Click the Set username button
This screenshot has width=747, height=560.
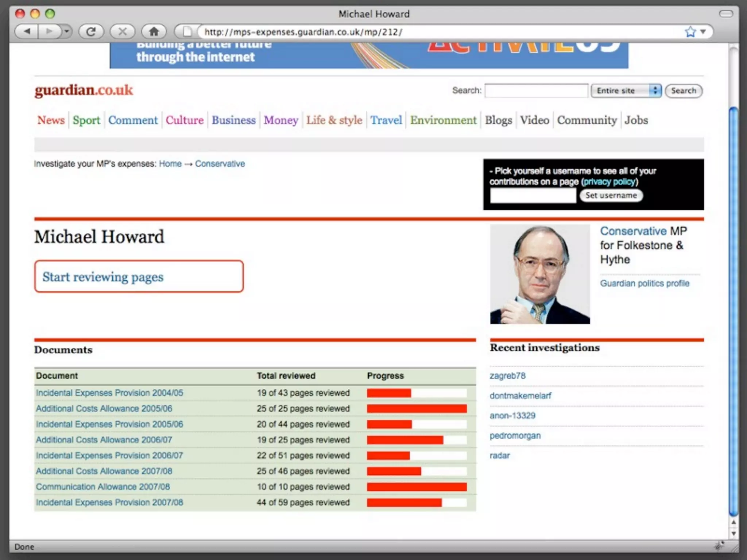[611, 195]
